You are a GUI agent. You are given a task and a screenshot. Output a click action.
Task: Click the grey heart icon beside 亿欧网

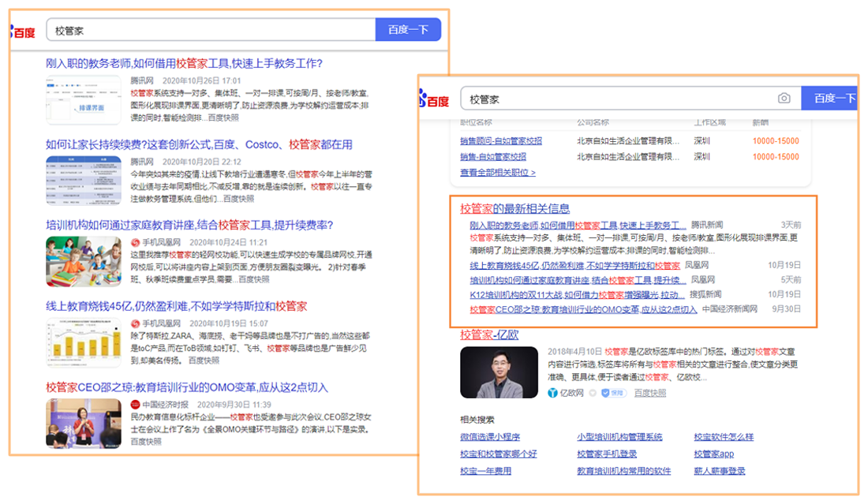click(x=593, y=393)
